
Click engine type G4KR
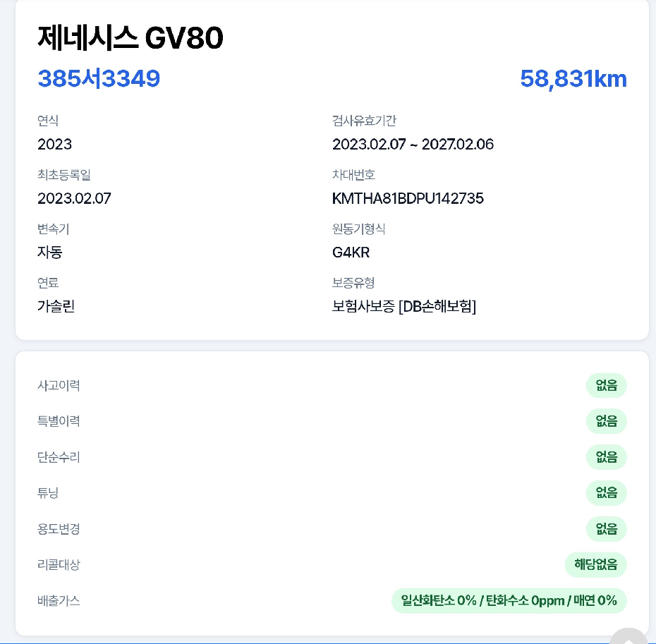pyautogui.click(x=351, y=253)
